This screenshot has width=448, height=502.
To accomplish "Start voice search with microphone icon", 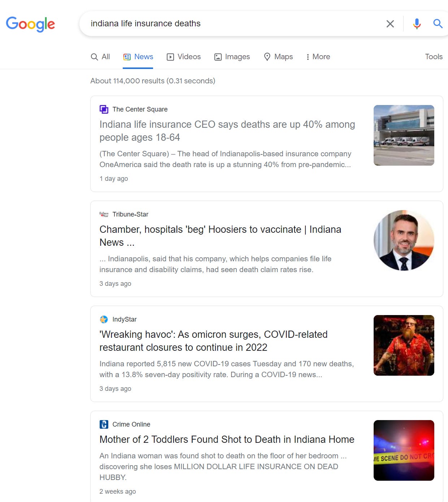I will [x=417, y=24].
